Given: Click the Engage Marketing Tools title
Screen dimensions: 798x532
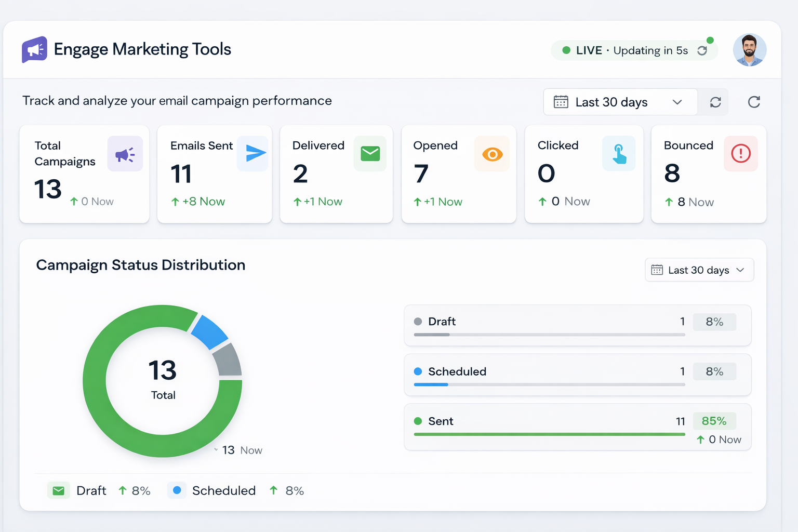Looking at the screenshot, I should [x=142, y=49].
